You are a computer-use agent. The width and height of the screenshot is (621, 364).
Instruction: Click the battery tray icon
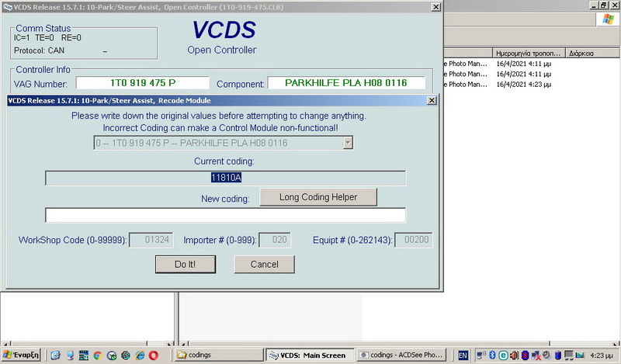pos(557,355)
